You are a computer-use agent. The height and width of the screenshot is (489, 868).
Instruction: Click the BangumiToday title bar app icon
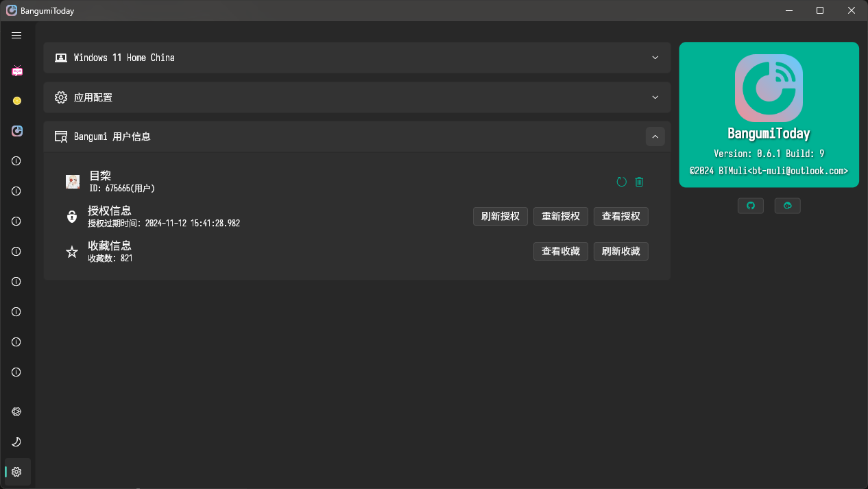12,10
